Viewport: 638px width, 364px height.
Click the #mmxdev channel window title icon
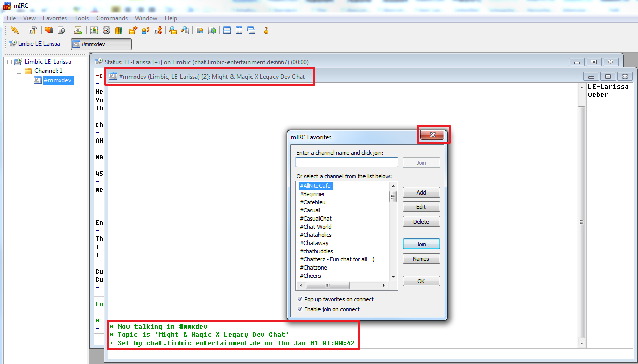(113, 77)
